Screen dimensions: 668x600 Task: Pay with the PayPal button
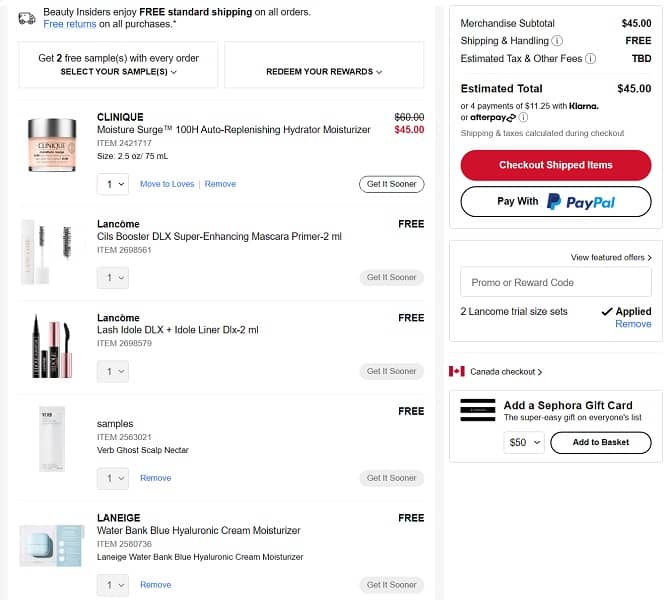pos(555,202)
